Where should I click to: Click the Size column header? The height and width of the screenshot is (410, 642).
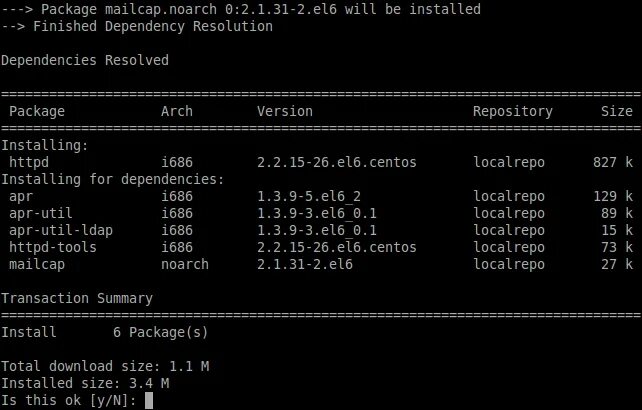click(617, 111)
